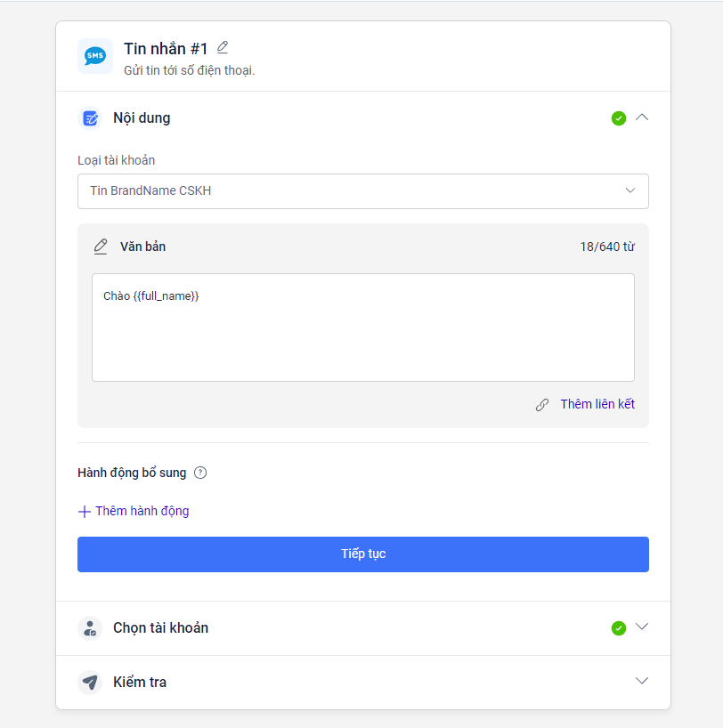Expand the Chọn tài khoản section chevron

642,627
